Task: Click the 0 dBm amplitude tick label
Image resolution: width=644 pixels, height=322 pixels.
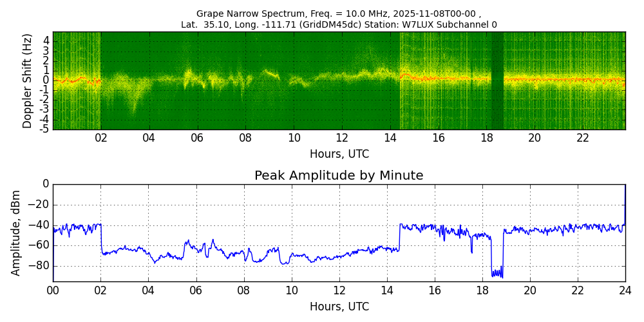Action: pyautogui.click(x=46, y=184)
